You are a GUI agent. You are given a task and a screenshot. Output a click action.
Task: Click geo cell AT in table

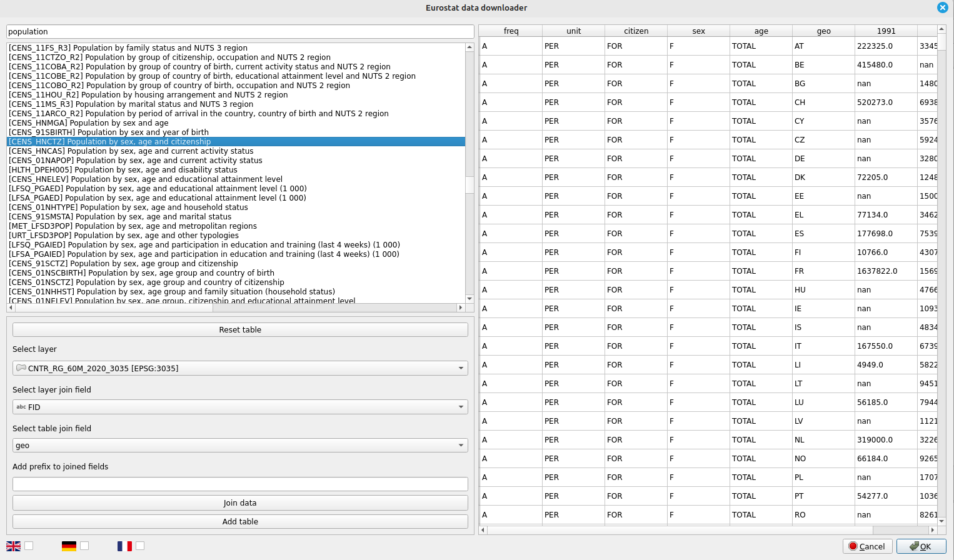[x=823, y=46]
